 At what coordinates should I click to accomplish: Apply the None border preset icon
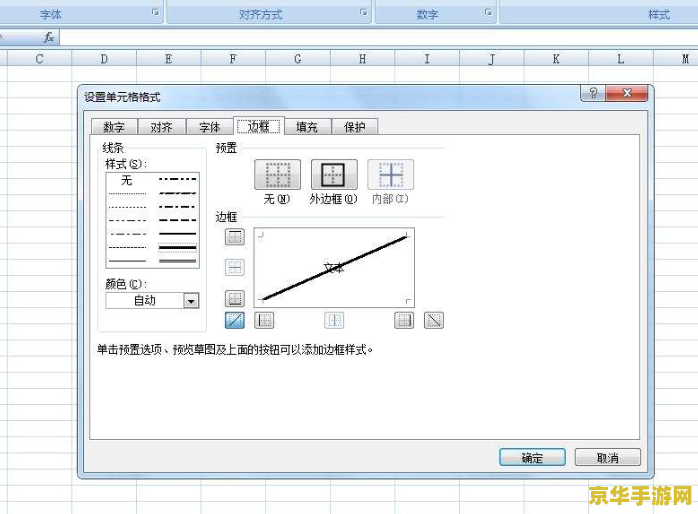[277, 174]
